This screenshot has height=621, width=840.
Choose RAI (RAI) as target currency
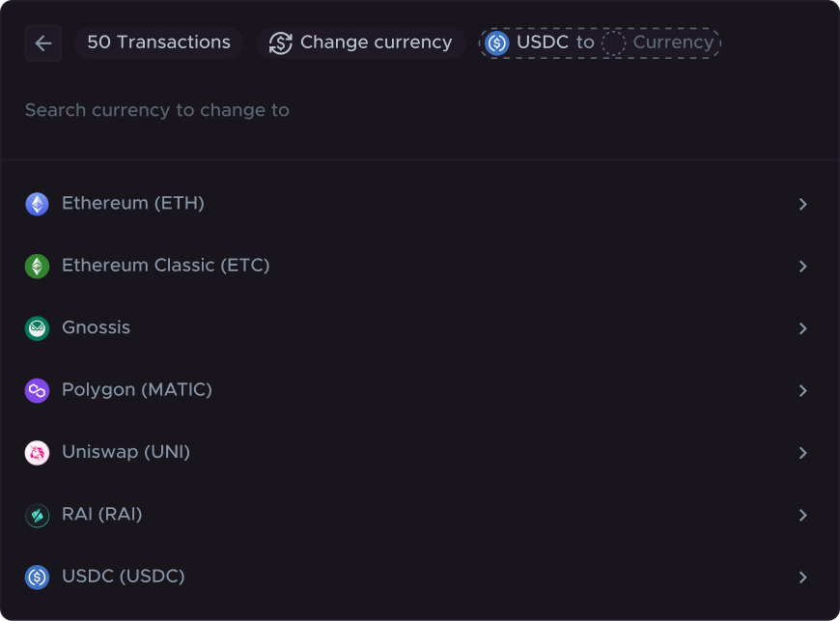tap(101, 515)
